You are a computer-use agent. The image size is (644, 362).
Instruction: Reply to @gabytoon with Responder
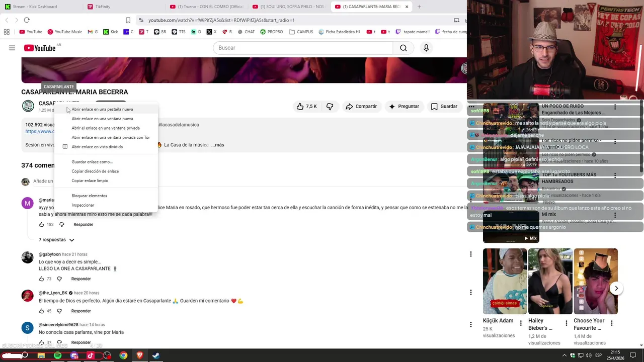[81, 279]
